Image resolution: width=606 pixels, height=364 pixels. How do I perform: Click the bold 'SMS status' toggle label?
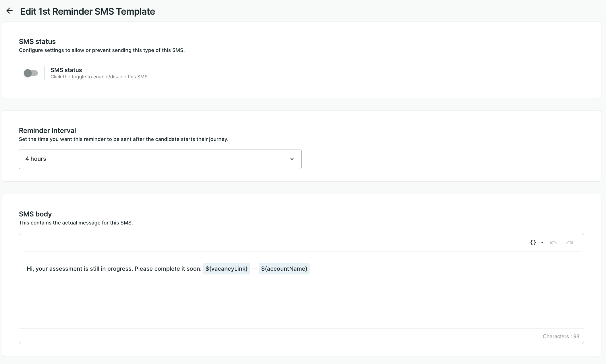click(x=66, y=70)
